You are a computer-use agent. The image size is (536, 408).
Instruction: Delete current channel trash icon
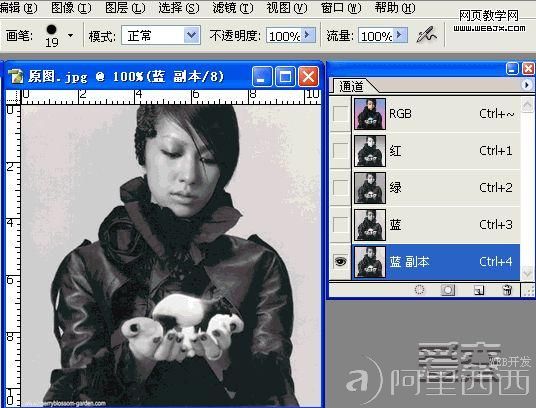pyautogui.click(x=507, y=290)
